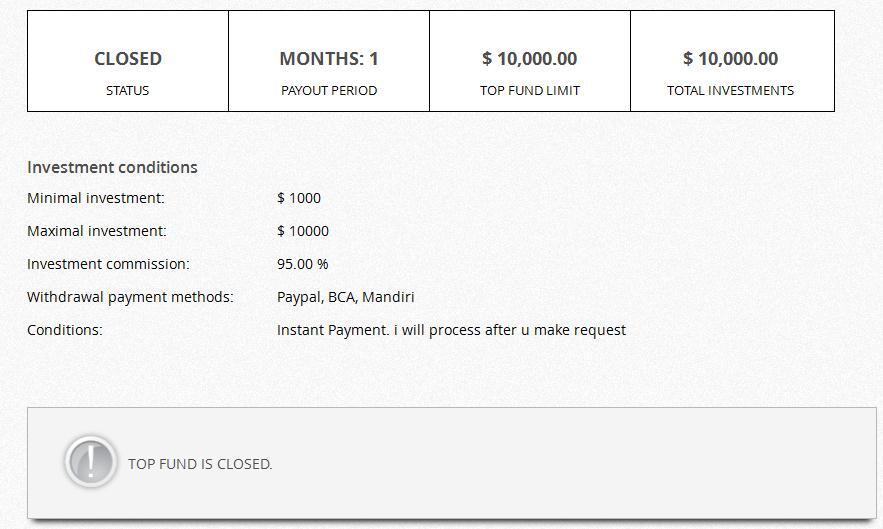
Task: Select the 95.00 % commission value
Action: click(x=303, y=264)
